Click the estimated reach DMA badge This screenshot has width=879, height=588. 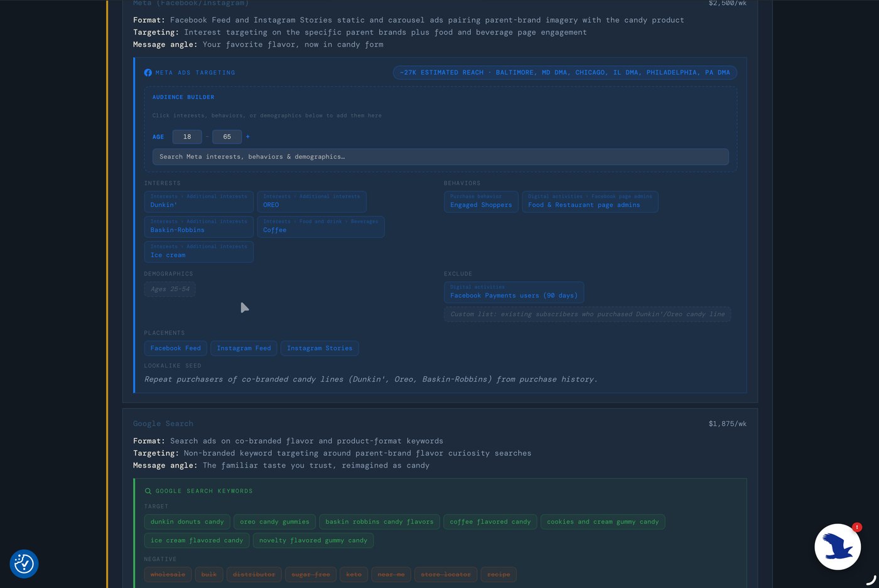pyautogui.click(x=565, y=73)
